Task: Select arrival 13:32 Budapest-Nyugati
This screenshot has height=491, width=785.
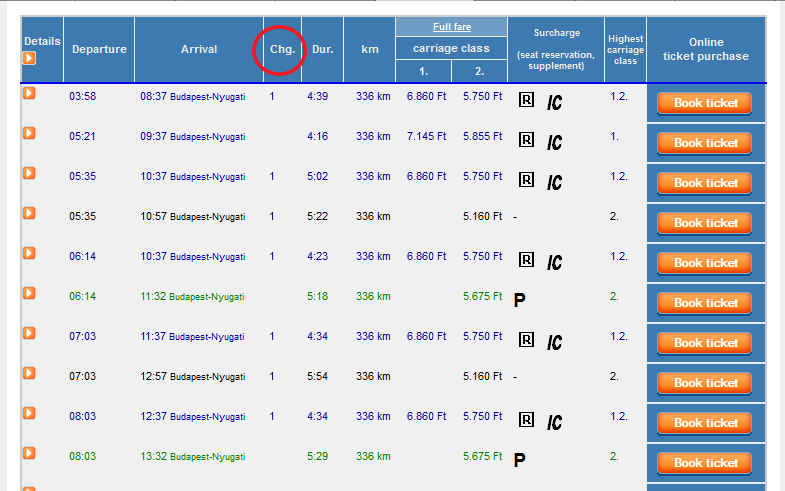Action: pyautogui.click(x=193, y=456)
